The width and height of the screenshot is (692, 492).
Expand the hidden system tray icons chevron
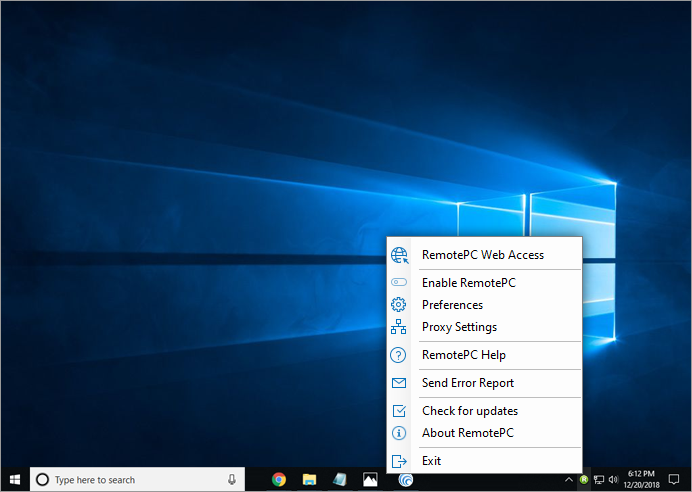point(569,479)
